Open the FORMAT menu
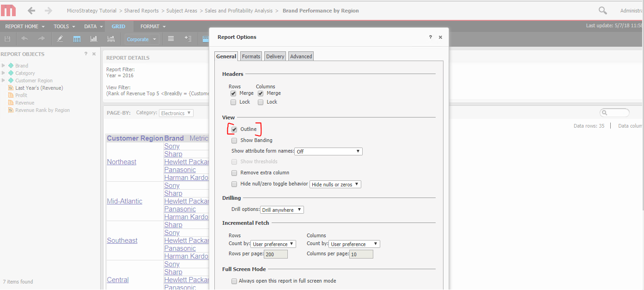The width and height of the screenshot is (644, 290). click(x=150, y=26)
